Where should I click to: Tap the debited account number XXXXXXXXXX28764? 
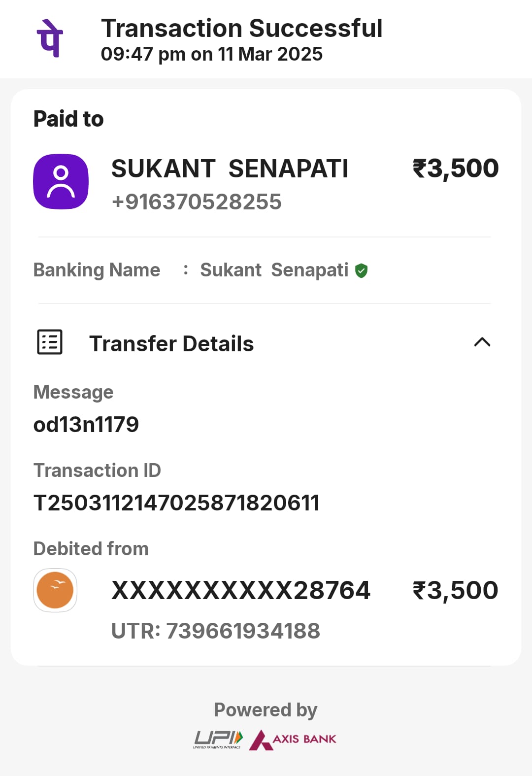click(241, 590)
